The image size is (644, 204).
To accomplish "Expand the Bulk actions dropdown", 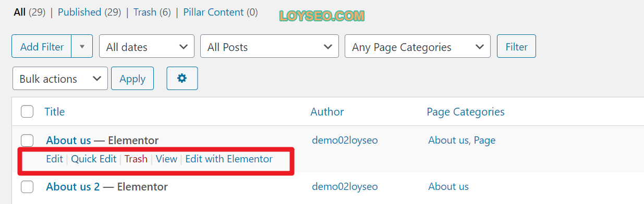I will 60,79.
